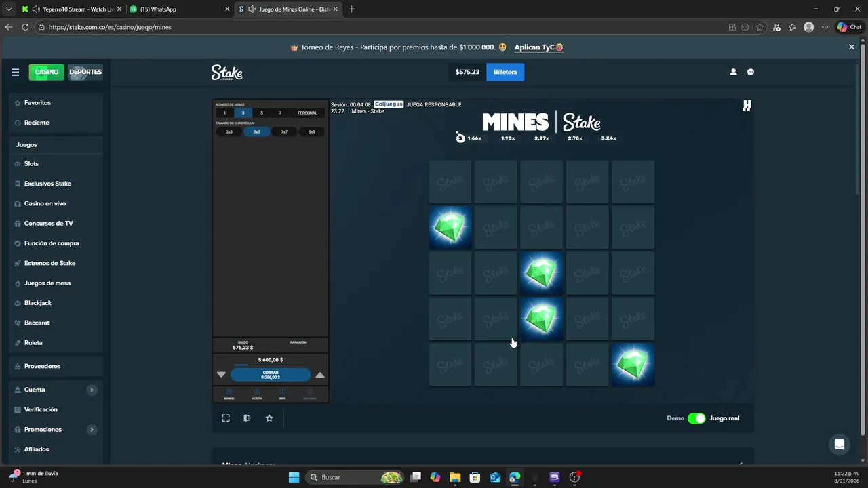Image resolution: width=868 pixels, height=488 pixels.
Task: Open the Windows Start menu
Action: [294, 477]
